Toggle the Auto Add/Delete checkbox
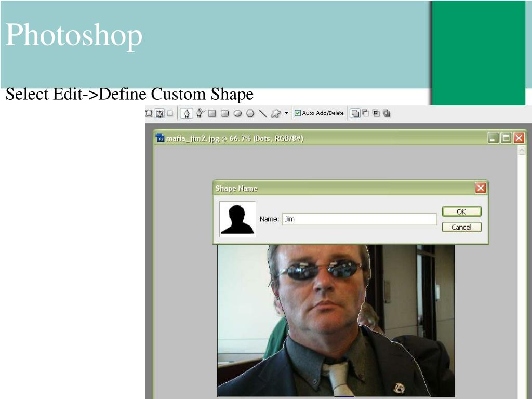The width and height of the screenshot is (532, 399). pos(298,113)
